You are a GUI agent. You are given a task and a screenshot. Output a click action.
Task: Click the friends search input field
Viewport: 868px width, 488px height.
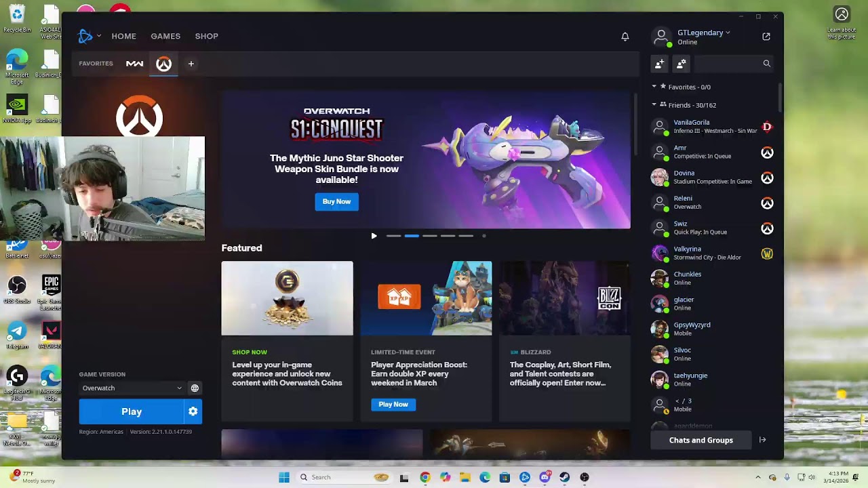click(x=727, y=63)
